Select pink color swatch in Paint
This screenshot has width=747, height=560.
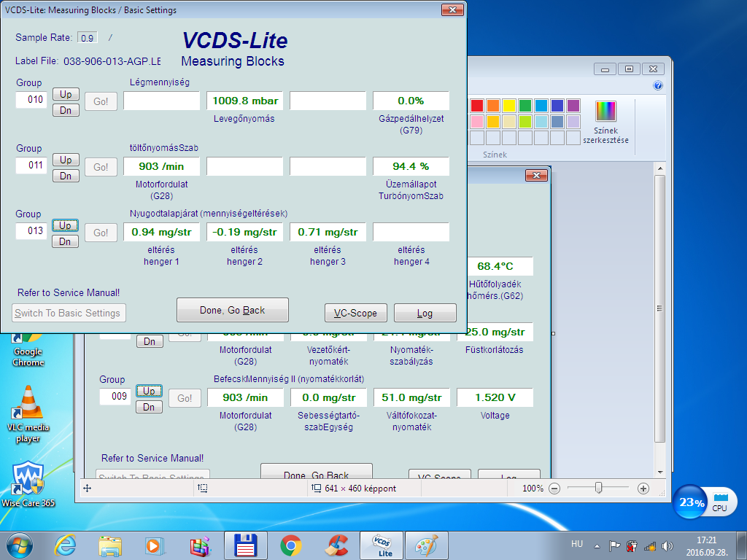[x=477, y=122]
